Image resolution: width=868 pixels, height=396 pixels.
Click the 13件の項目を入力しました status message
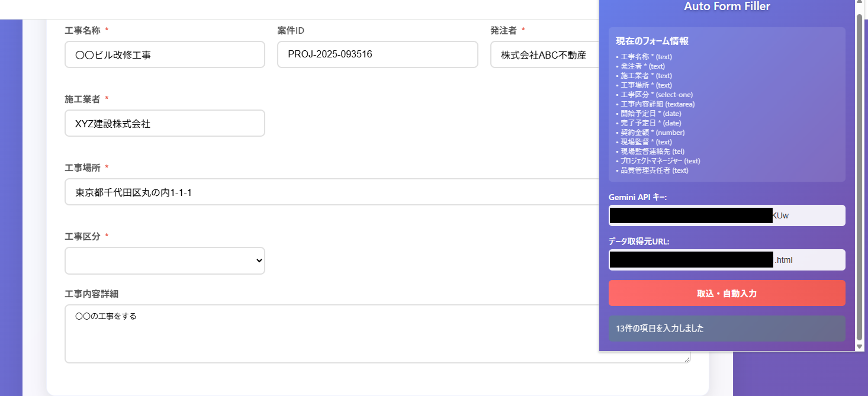click(x=726, y=329)
